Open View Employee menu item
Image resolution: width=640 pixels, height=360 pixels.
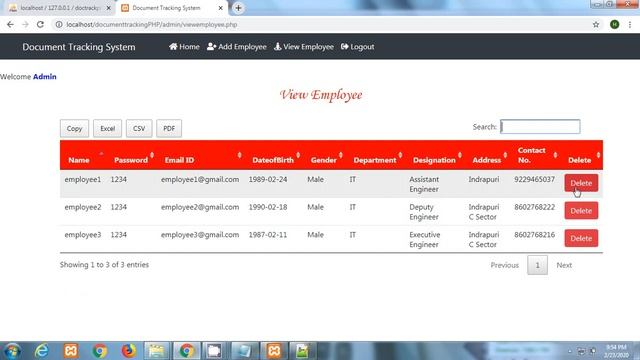[304, 47]
